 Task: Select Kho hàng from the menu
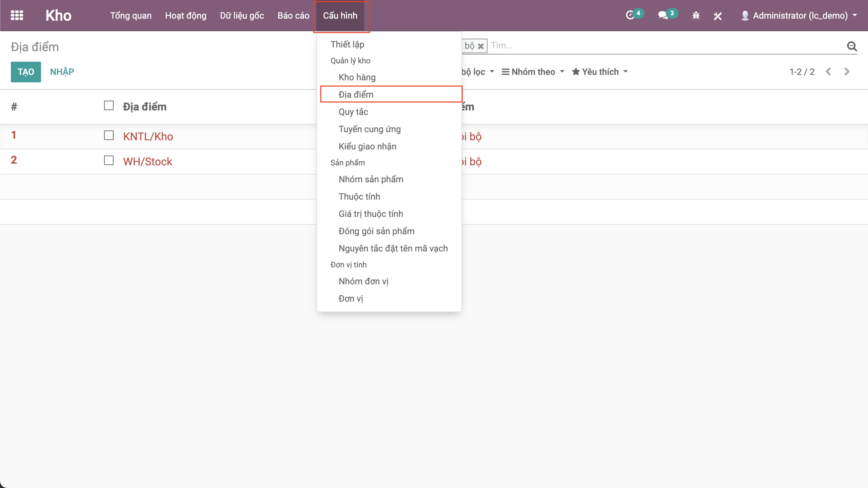(357, 77)
